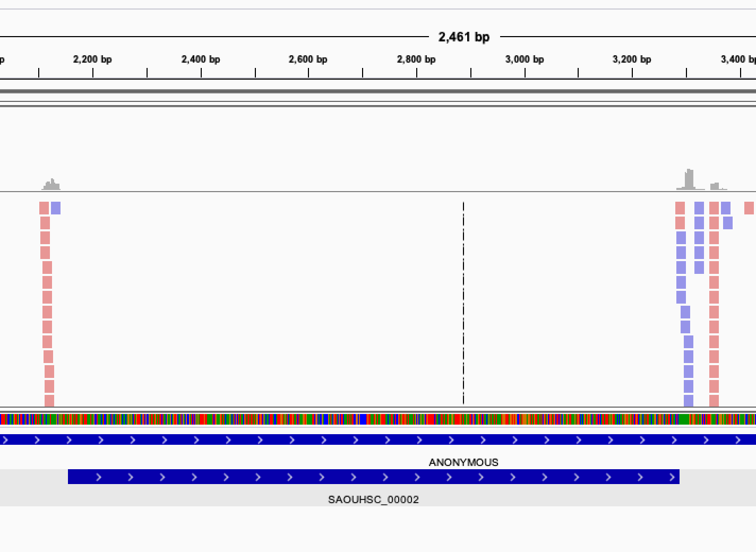Click the 2,400 bp ruler label

pyautogui.click(x=201, y=59)
